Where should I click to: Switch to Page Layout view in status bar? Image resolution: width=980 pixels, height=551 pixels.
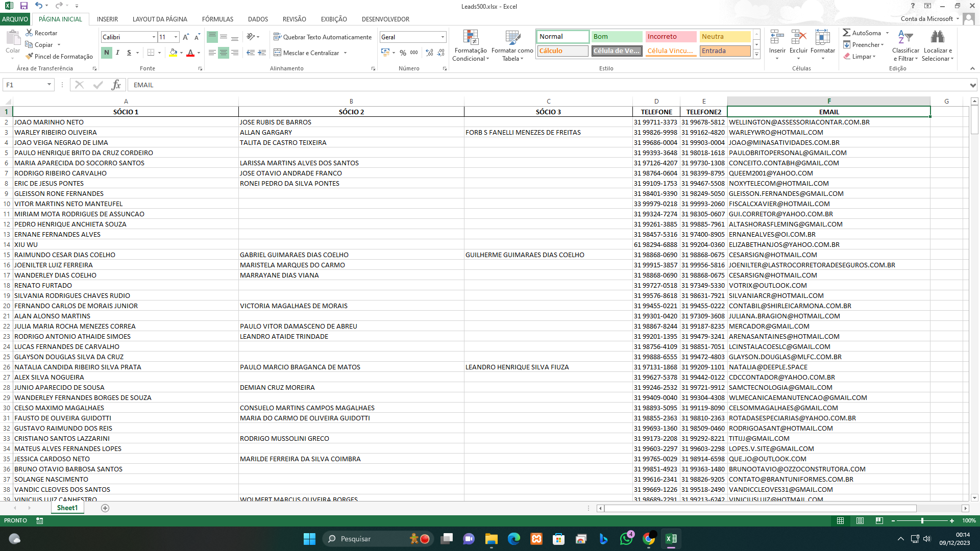860,520
